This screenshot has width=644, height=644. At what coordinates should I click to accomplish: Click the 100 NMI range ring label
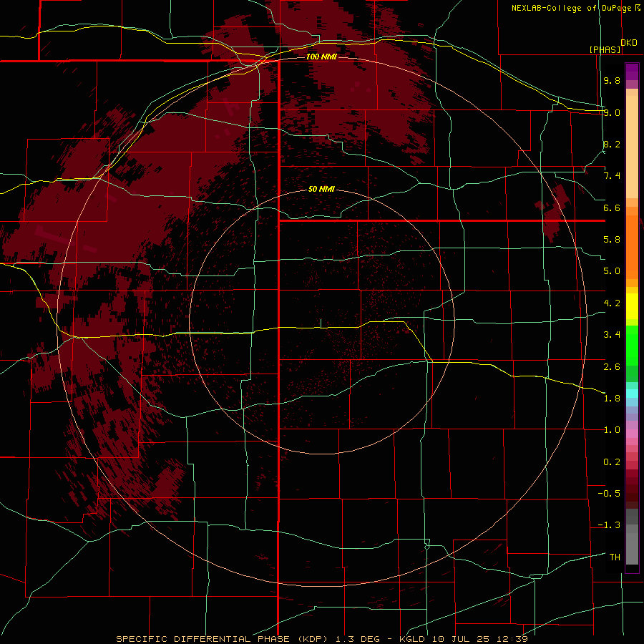(x=321, y=57)
